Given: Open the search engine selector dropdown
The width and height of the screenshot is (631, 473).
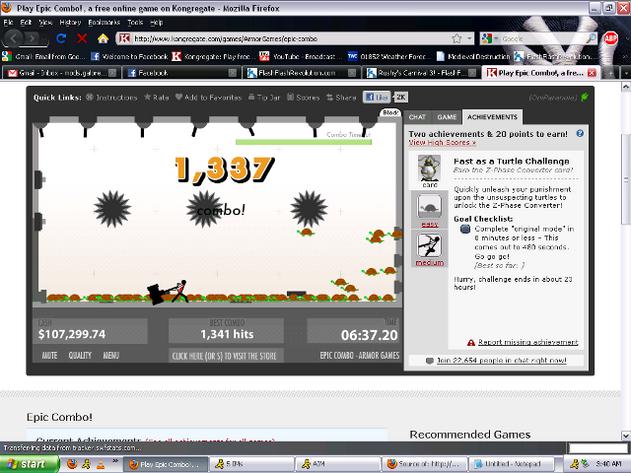Looking at the screenshot, I should click(x=489, y=39).
